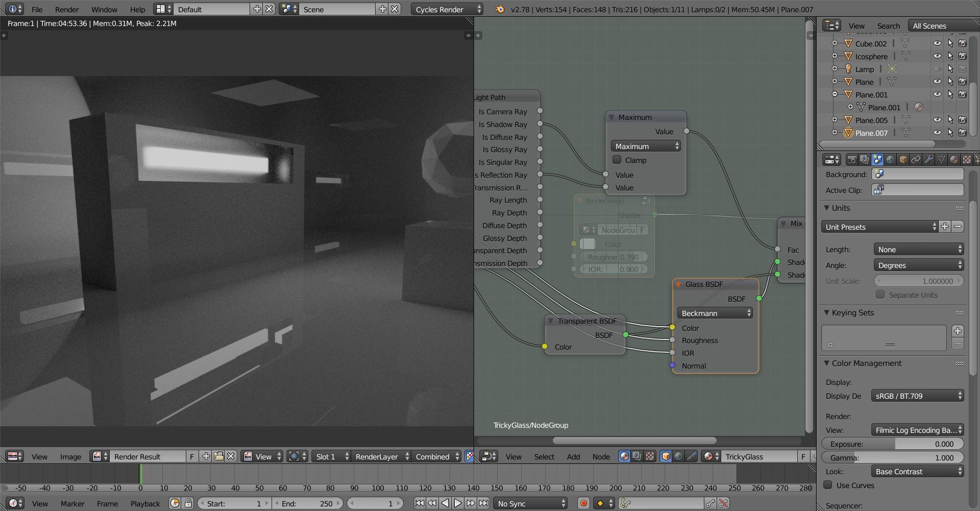This screenshot has width=980, height=511.
Task: Toggle visibility of Plane.007
Action: click(x=938, y=133)
